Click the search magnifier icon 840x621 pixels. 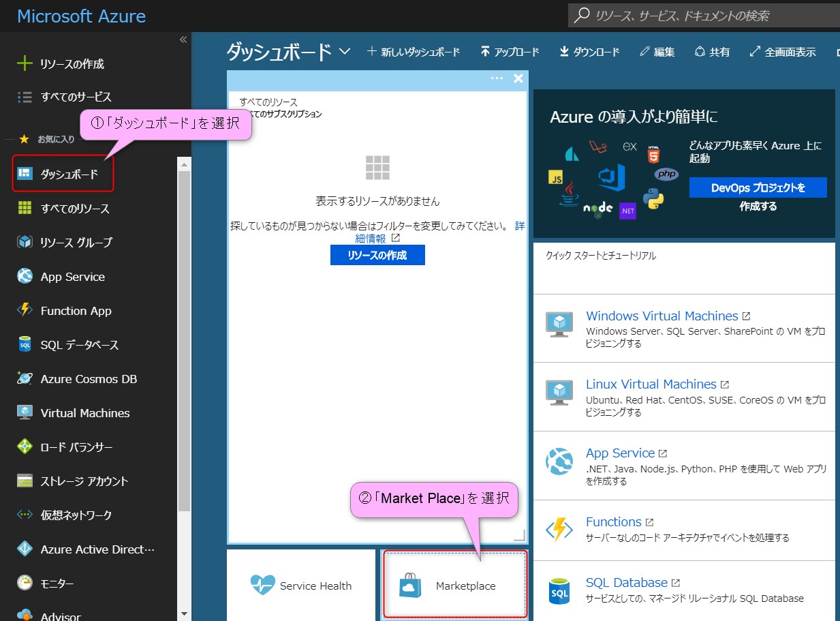[x=581, y=15]
